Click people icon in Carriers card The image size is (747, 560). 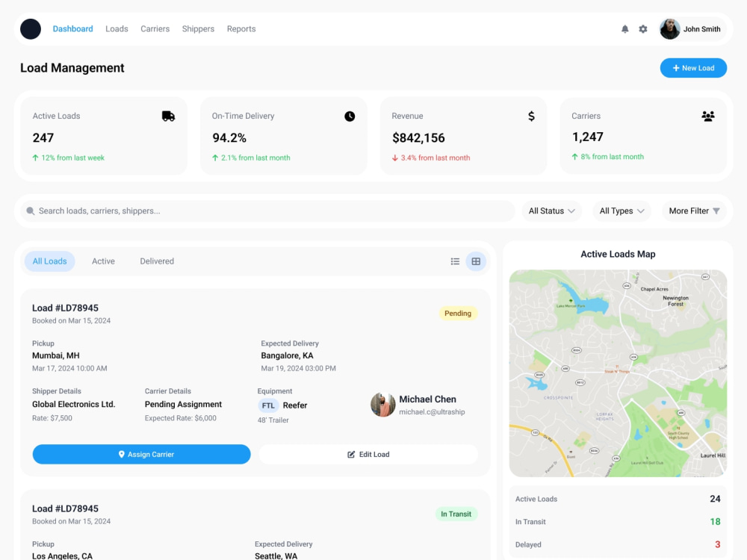click(708, 116)
